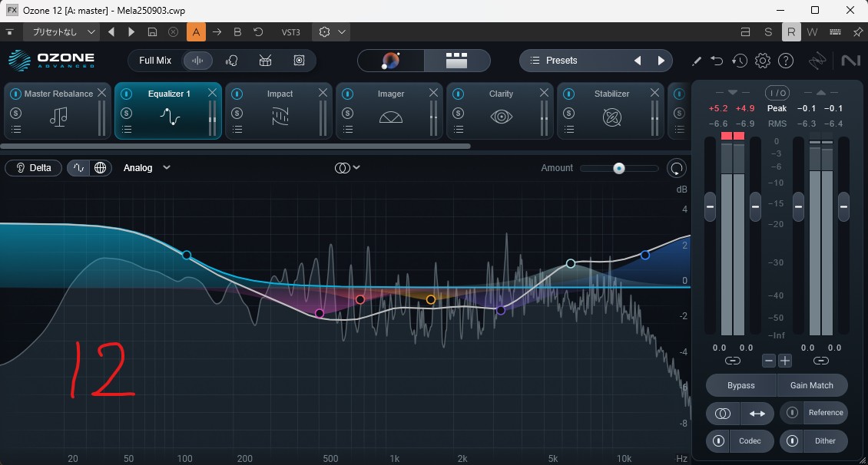The image size is (868, 465).
Task: Pin the plugin window with the pushpin icon
Action: 857,32
